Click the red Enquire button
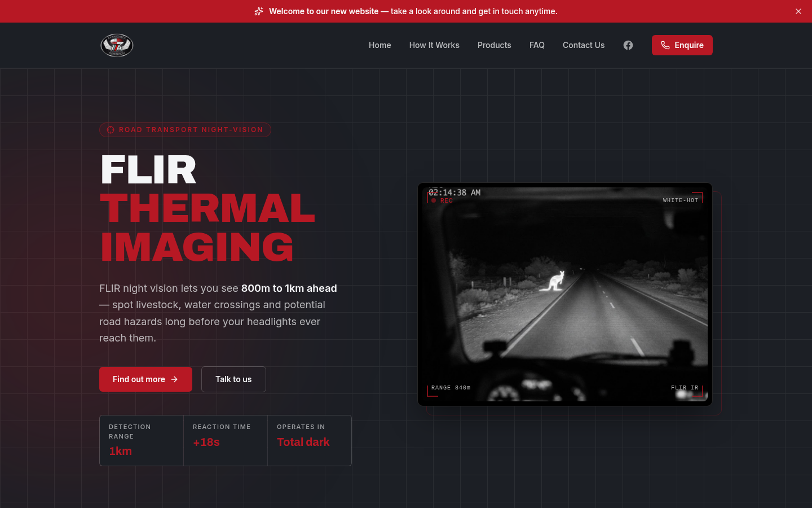The image size is (812, 508). pyautogui.click(x=682, y=45)
